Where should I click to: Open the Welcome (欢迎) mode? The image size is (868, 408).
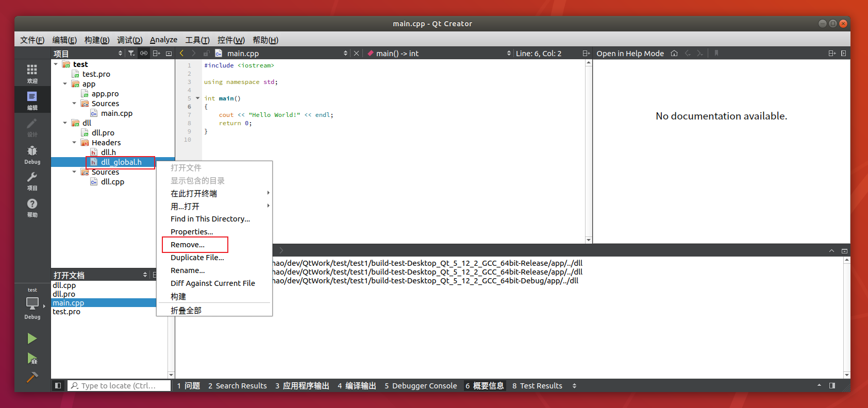pyautogui.click(x=32, y=73)
